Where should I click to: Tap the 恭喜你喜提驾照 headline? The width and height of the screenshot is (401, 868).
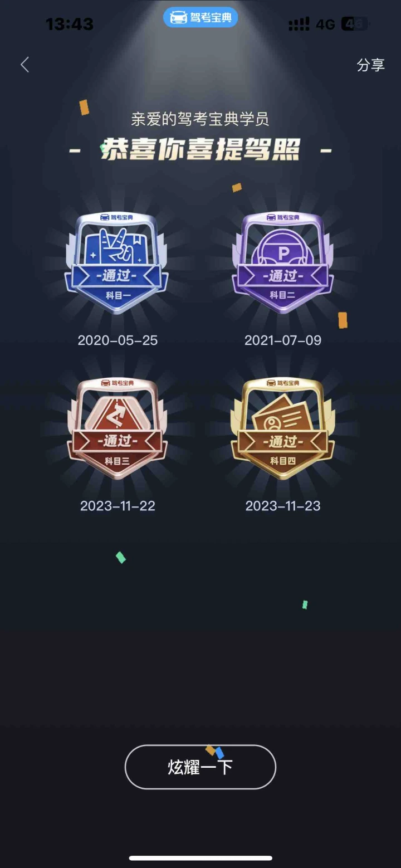tap(200, 150)
